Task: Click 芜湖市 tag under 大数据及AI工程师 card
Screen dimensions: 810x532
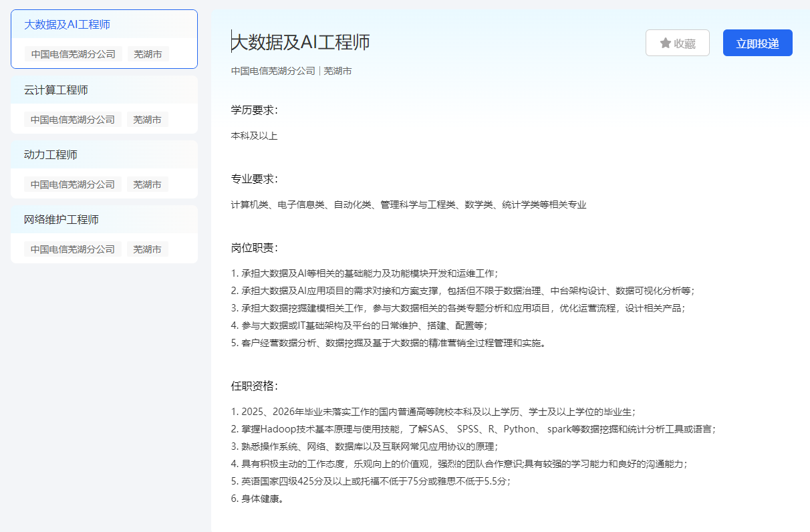Action: tap(147, 54)
